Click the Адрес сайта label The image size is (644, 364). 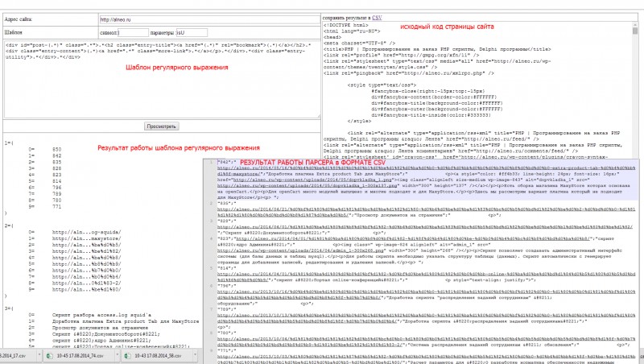18,19
